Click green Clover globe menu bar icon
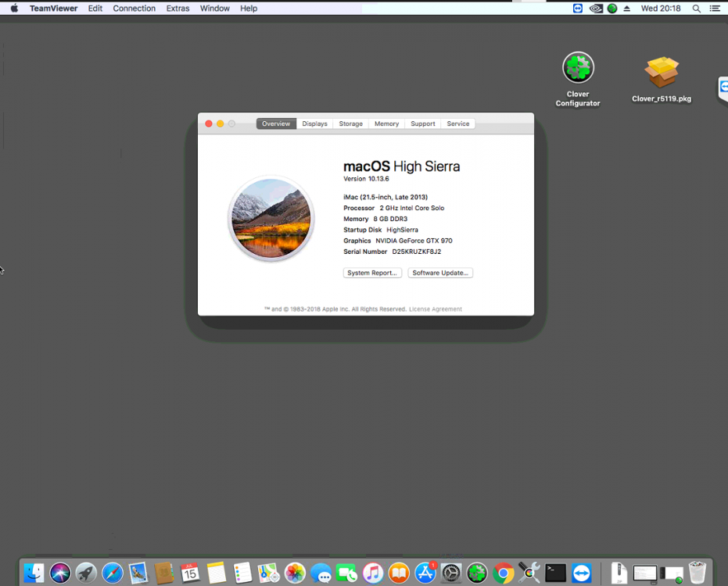 coord(612,9)
